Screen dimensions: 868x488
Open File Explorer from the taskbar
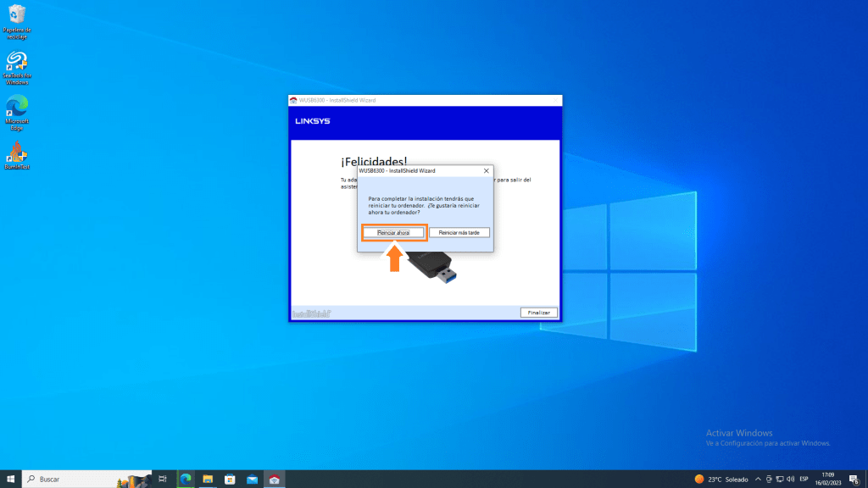208,479
